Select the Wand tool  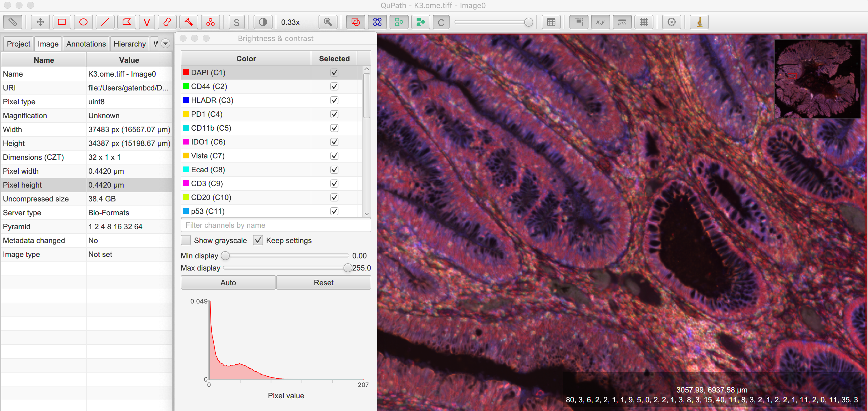189,22
